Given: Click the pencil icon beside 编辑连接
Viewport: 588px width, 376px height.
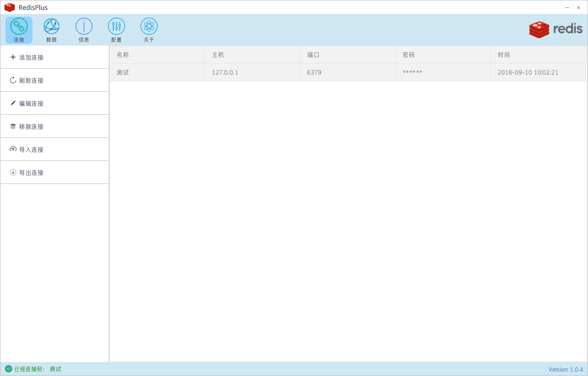Looking at the screenshot, I should 13,103.
